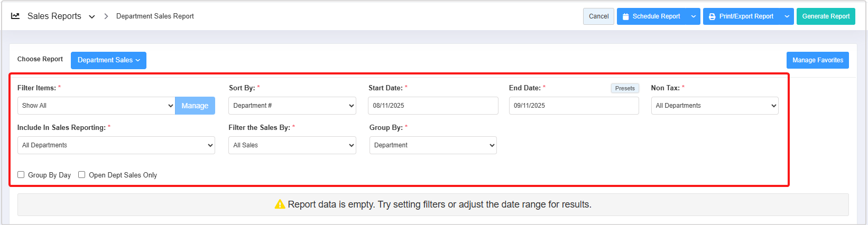This screenshot has width=868, height=225.
Task: Open the Filter Items Show All dropdown
Action: point(96,106)
